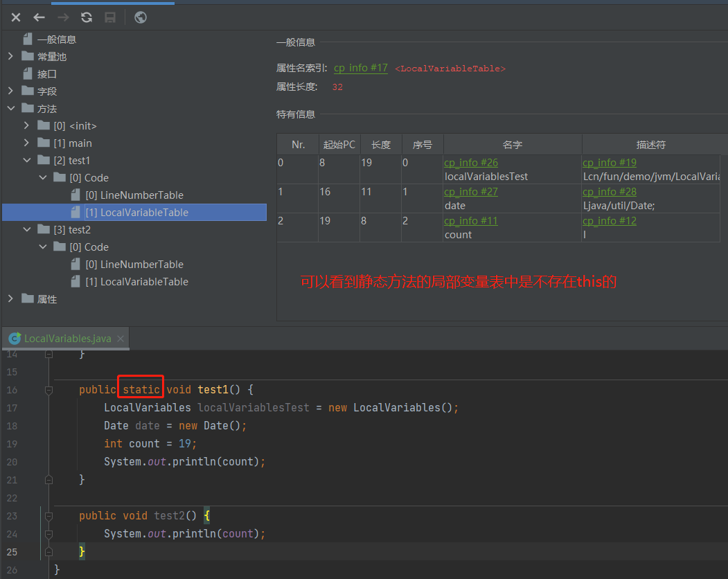This screenshot has width=728, height=579.
Task: Select the Ljava/util/Date; descriptor text
Action: tap(619, 206)
